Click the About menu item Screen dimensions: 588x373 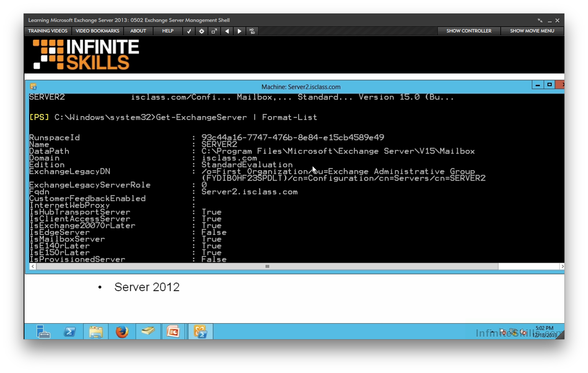coord(138,31)
